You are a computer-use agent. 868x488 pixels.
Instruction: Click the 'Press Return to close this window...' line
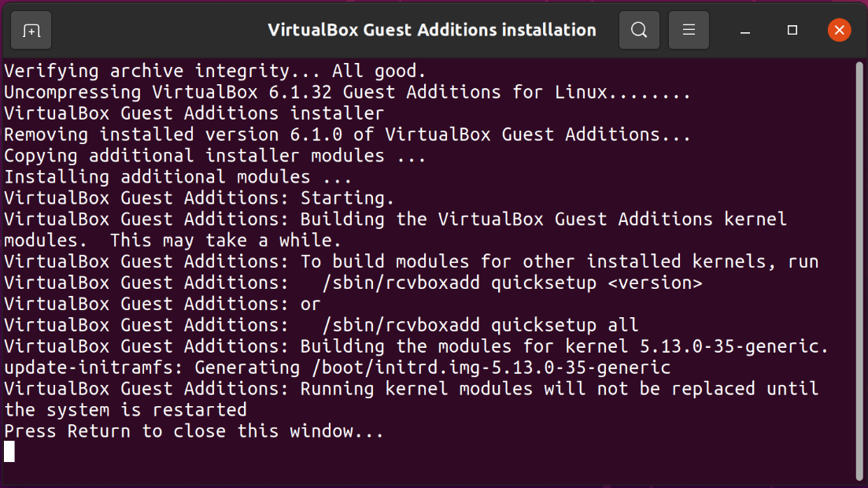click(194, 431)
